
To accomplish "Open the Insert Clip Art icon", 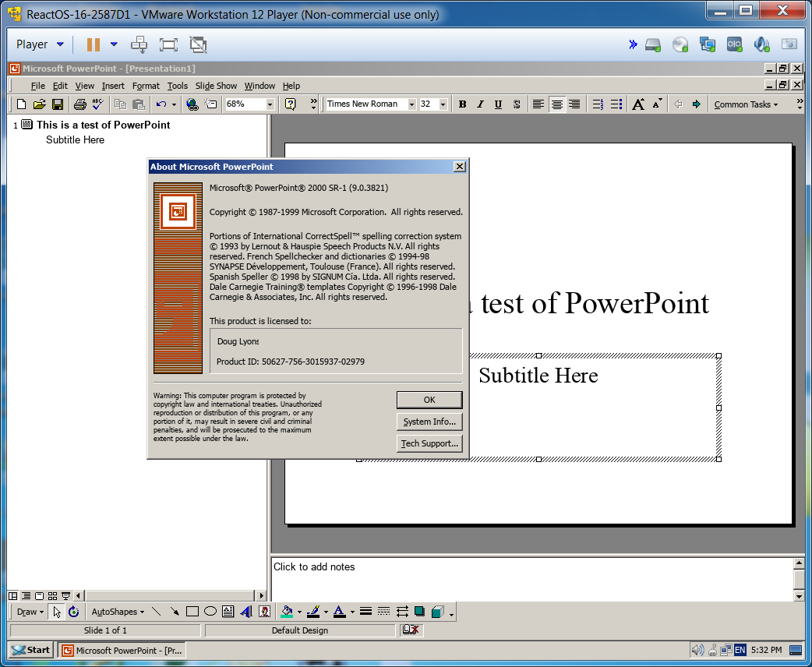I will tap(264, 612).
